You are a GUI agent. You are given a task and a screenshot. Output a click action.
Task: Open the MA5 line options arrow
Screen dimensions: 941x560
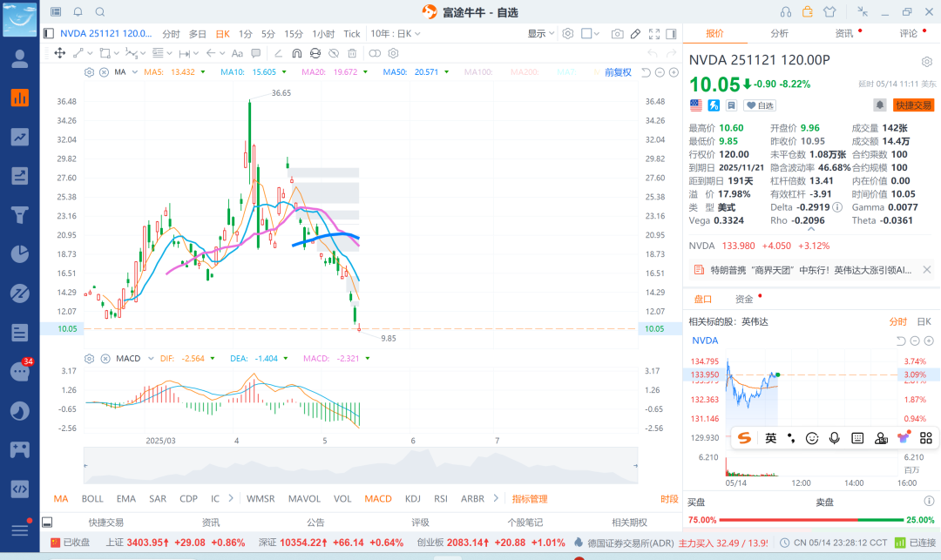coord(203,72)
